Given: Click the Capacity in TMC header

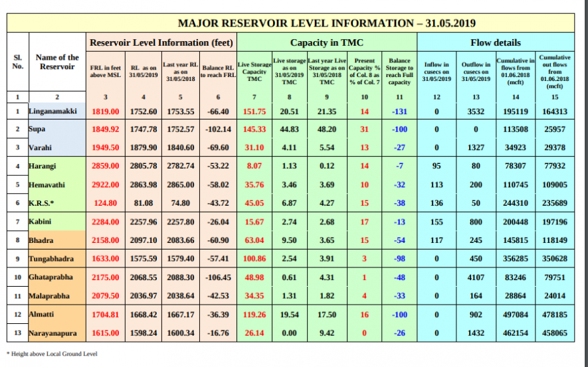Looking at the screenshot, I should click(x=326, y=42).
